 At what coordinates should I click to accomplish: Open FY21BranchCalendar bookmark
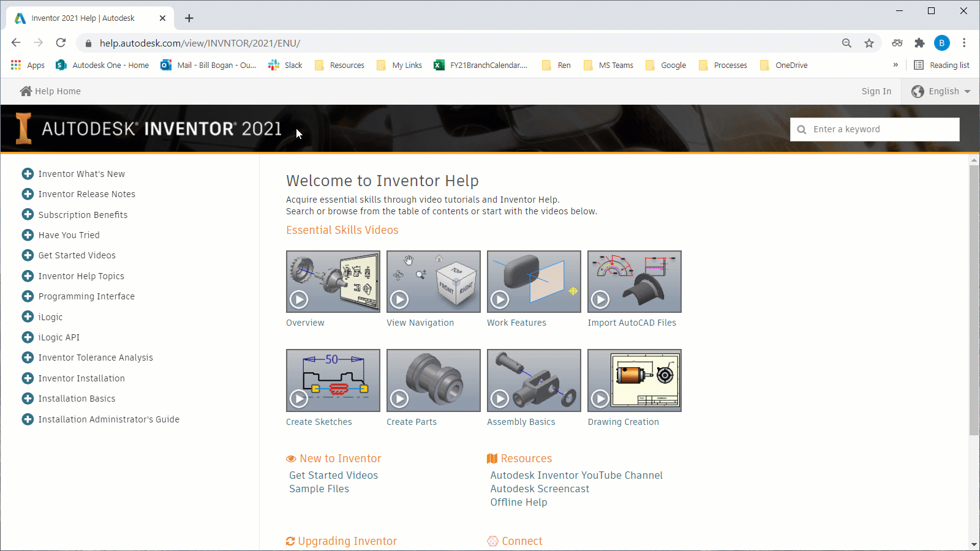click(481, 65)
